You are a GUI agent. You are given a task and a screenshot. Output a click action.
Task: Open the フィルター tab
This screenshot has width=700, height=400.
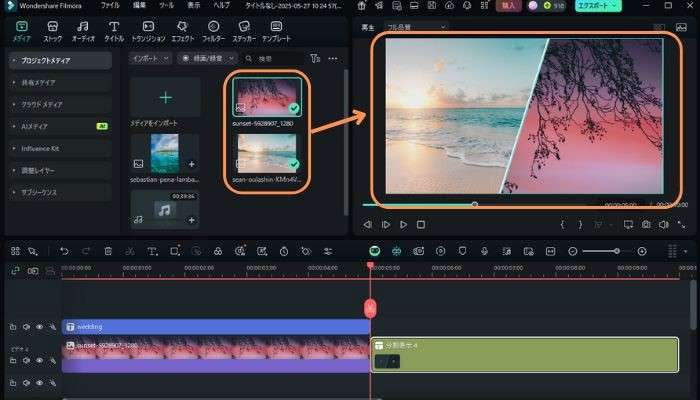[213, 31]
